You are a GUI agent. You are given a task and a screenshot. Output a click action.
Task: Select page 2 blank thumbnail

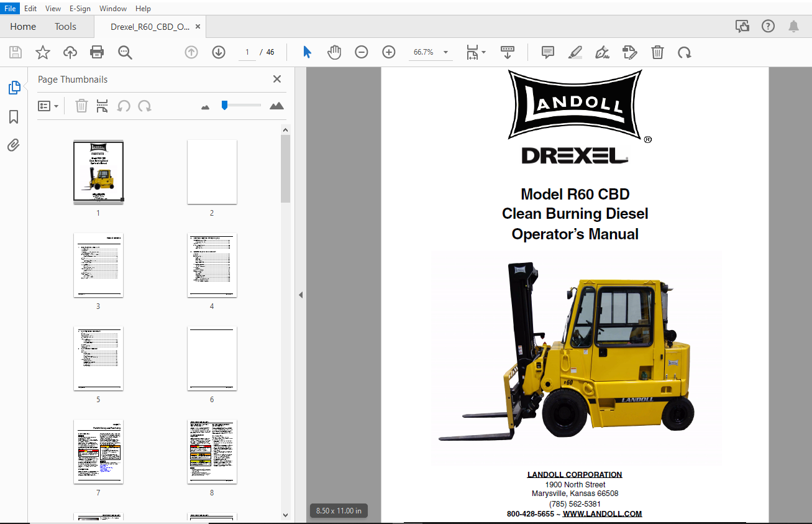pos(212,172)
